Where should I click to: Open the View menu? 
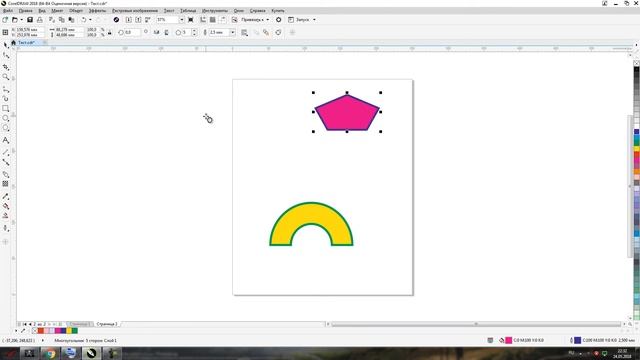[x=42, y=11]
